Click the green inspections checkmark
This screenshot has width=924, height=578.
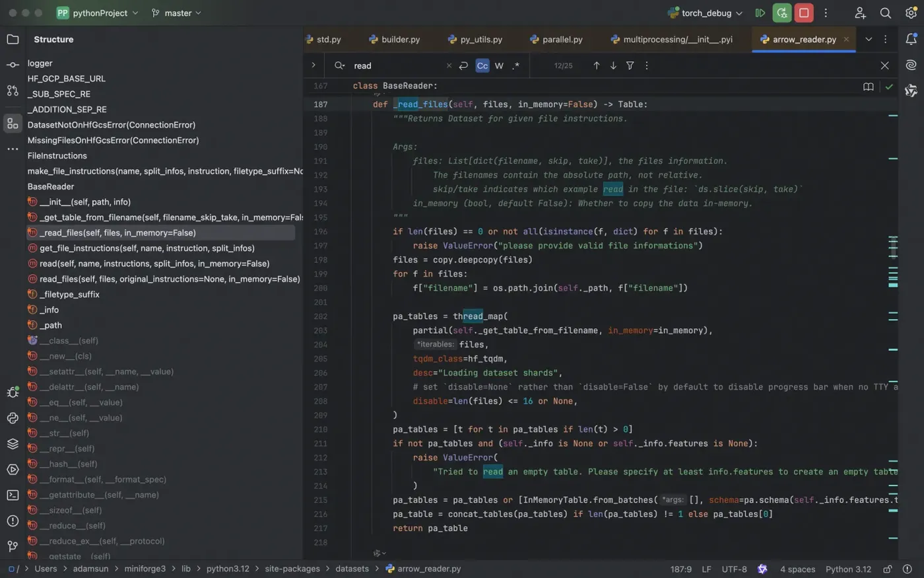889,87
